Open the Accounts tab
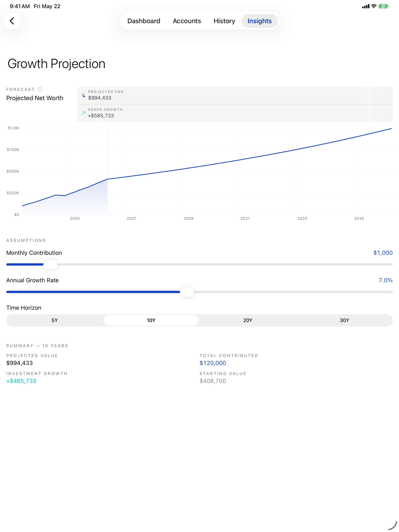The height and width of the screenshot is (532, 399). click(x=187, y=21)
